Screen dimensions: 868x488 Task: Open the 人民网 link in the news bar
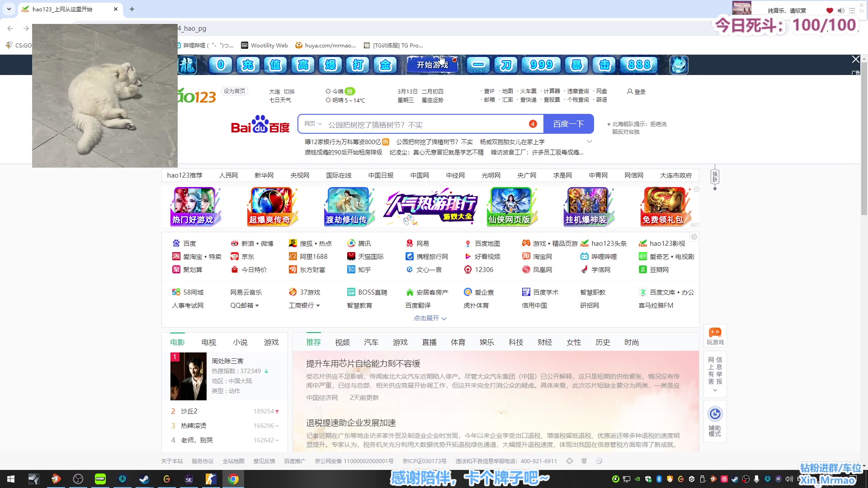[x=228, y=175]
